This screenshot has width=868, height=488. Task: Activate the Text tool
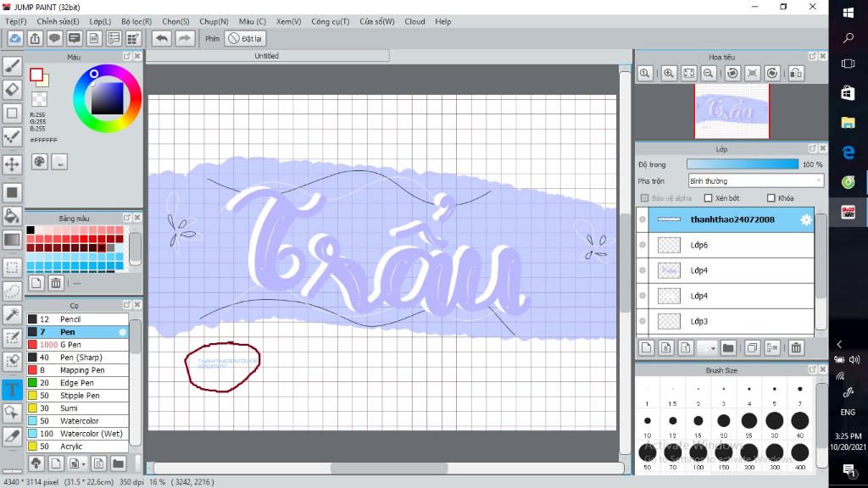13,389
